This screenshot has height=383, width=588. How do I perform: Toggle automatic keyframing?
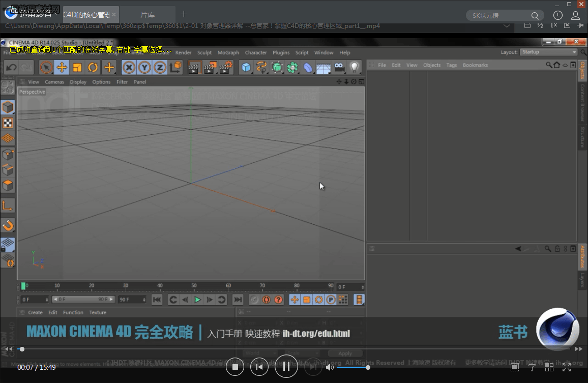point(266,300)
